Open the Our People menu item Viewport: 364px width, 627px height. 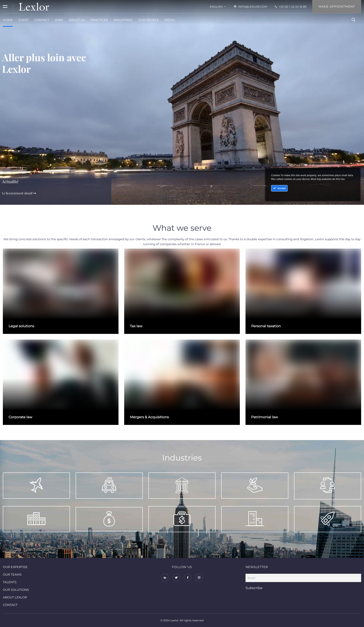pos(148,20)
